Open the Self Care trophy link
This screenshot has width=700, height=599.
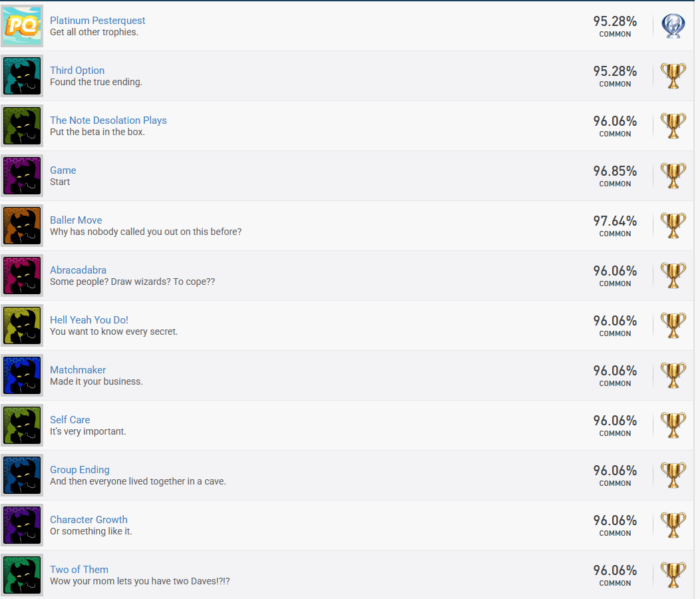pos(70,419)
